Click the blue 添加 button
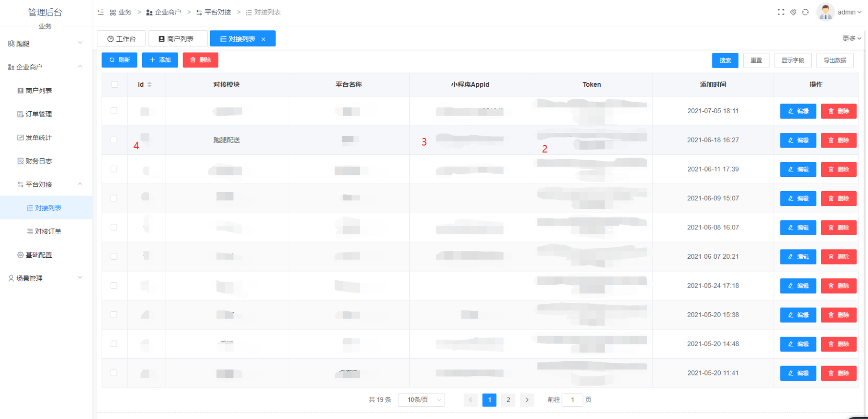Viewport: 868px width, 419px height. click(x=160, y=60)
